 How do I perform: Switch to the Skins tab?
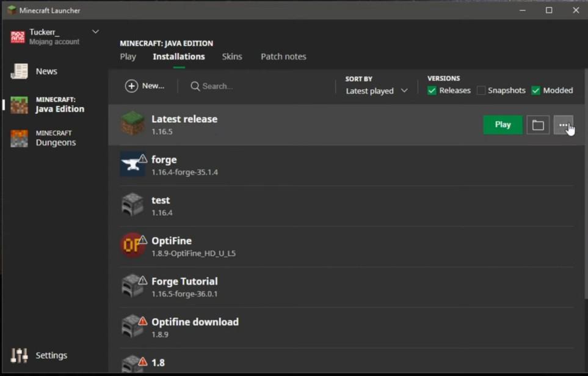pyautogui.click(x=232, y=57)
